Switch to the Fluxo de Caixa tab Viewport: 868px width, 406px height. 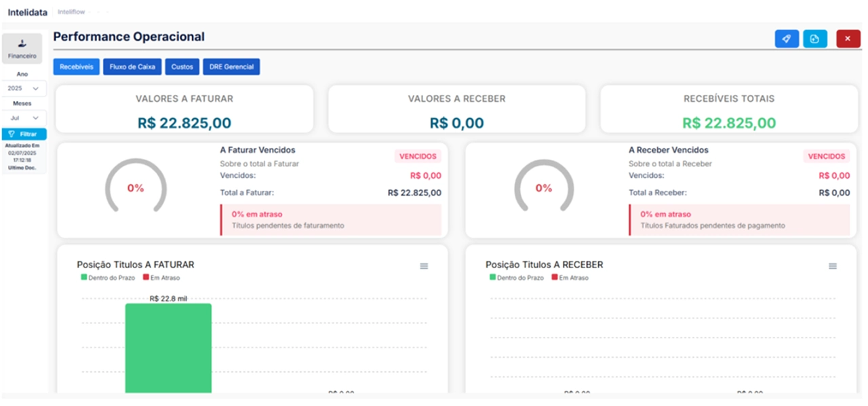[133, 67]
